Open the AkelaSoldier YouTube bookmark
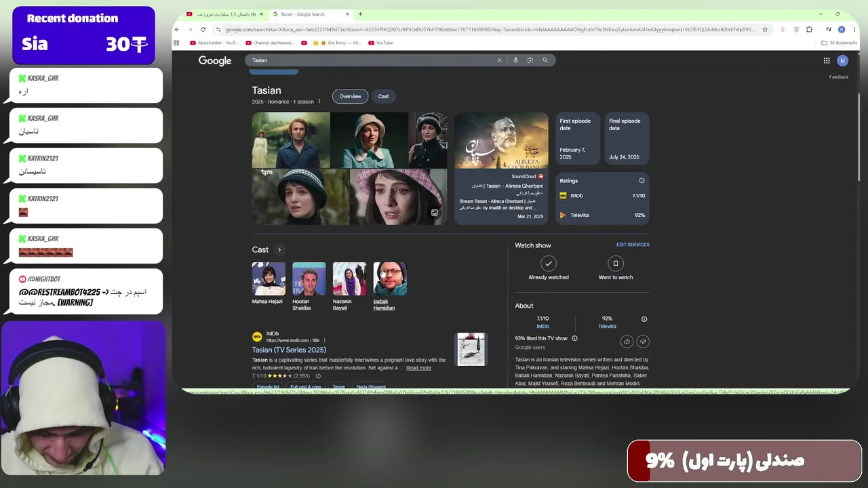This screenshot has height=488, width=868. pos(214,43)
